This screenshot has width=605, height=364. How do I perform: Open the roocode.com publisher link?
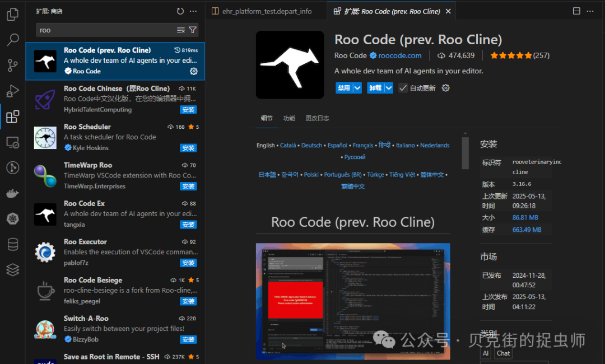[400, 55]
